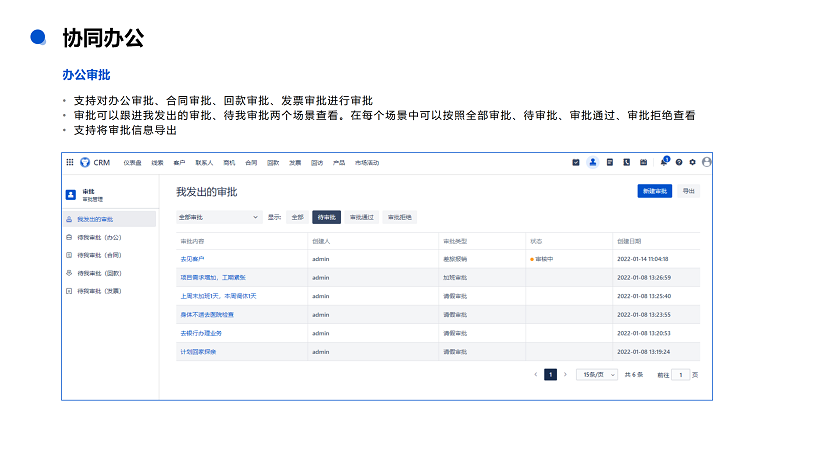Image resolution: width=820 pixels, height=461 pixels.
Task: Open the calendar icon in top bar
Action: point(643,163)
